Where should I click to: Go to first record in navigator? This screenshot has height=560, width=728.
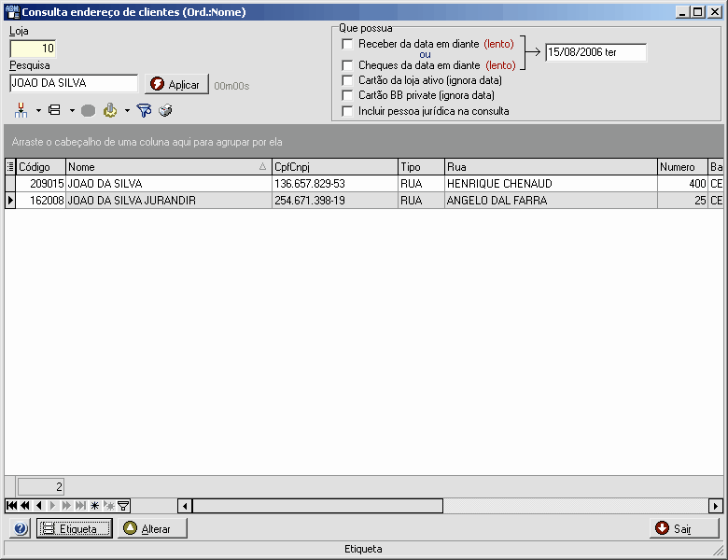(x=12, y=506)
